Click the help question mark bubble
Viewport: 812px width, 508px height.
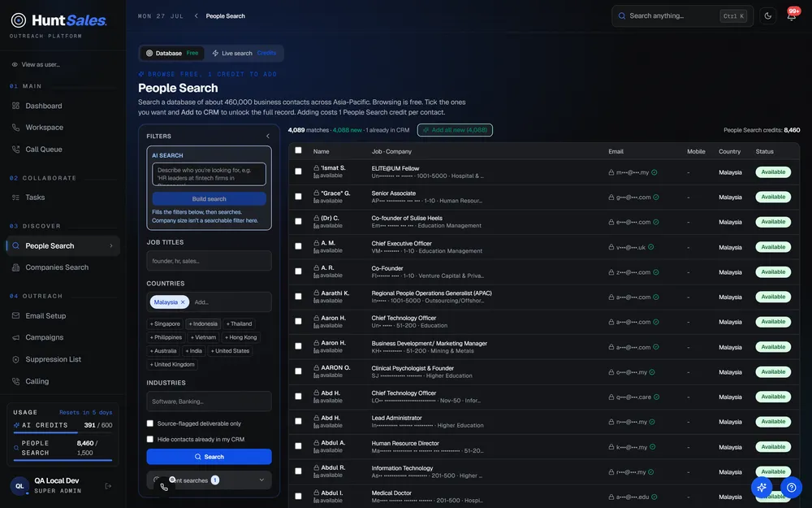click(791, 487)
